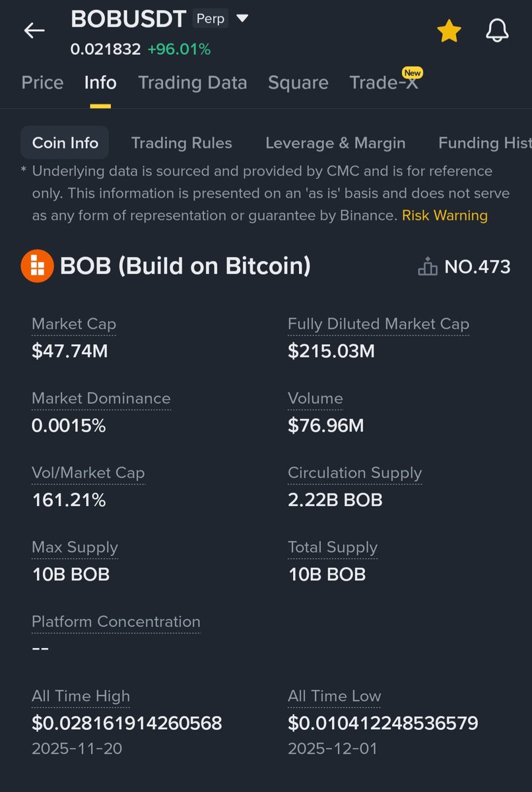Tap the Fully Diluted Market Cap label
This screenshot has height=792, width=532.
(x=379, y=324)
